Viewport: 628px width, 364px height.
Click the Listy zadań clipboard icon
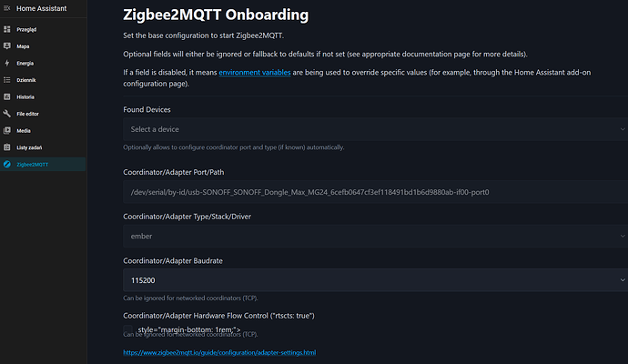8,147
